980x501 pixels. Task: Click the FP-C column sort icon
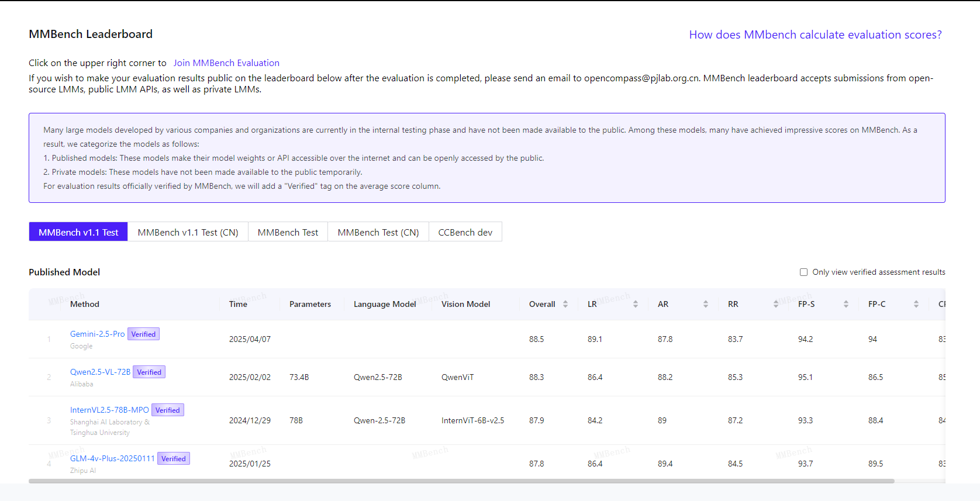click(916, 304)
